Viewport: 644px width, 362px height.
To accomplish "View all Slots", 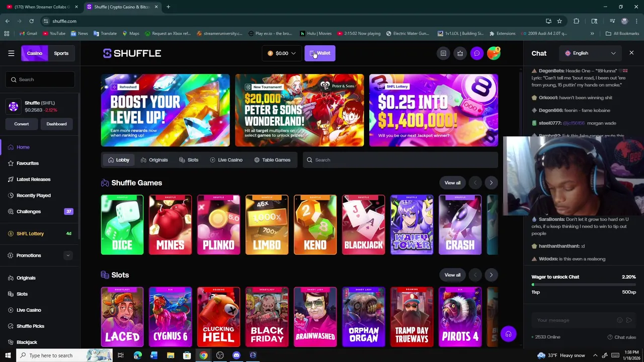I will point(452,275).
